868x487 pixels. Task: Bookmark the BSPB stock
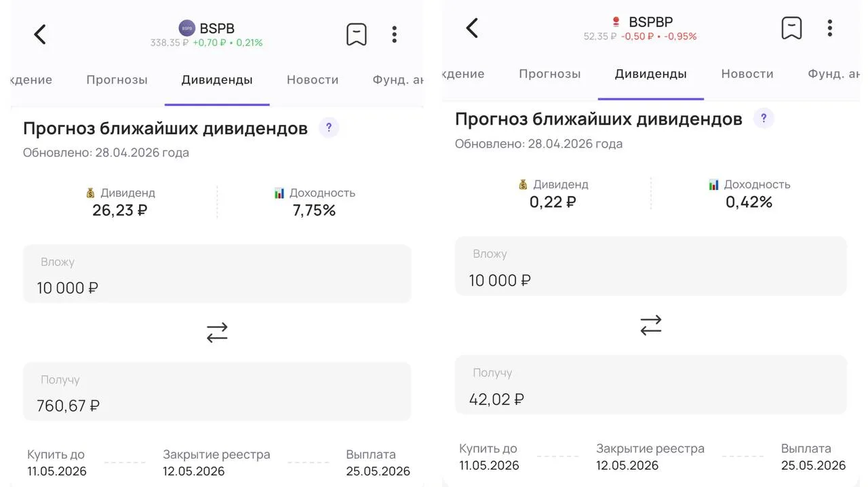357,34
